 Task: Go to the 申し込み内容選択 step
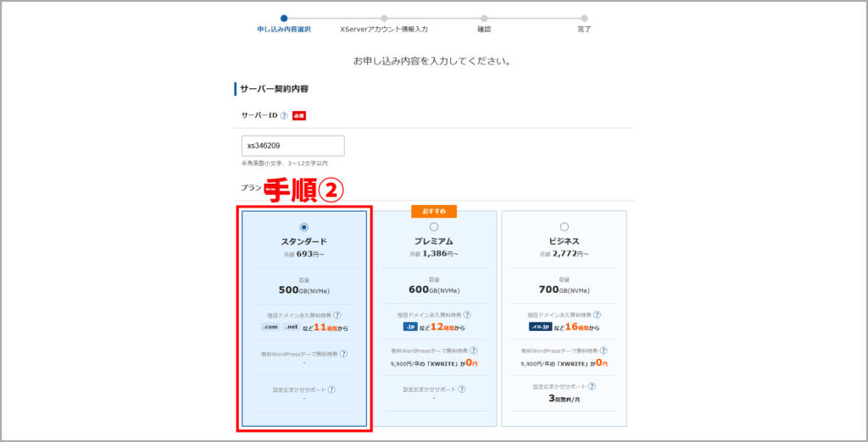(x=284, y=19)
